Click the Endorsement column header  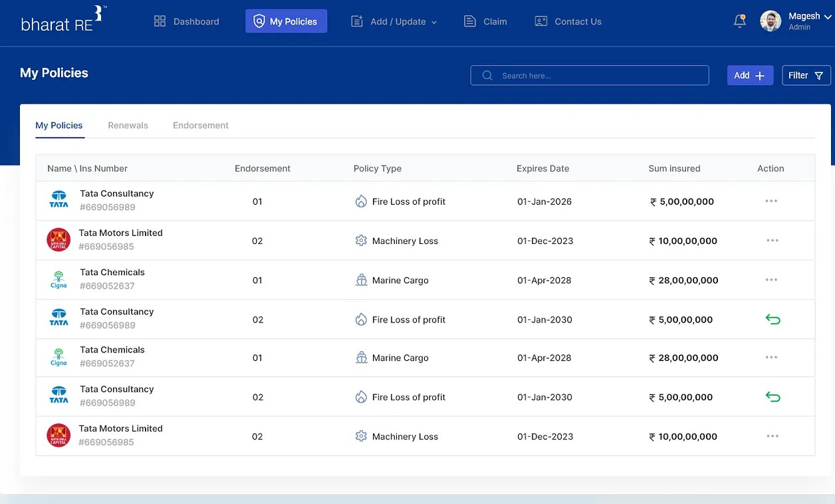point(263,168)
